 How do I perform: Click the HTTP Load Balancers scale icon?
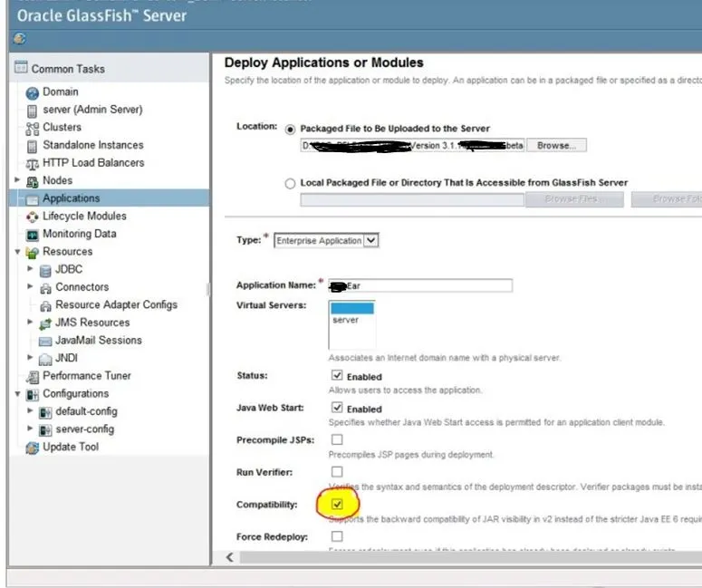(33, 164)
